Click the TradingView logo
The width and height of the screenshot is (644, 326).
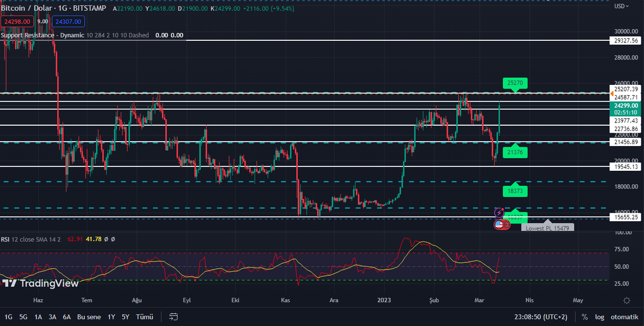pos(40,283)
